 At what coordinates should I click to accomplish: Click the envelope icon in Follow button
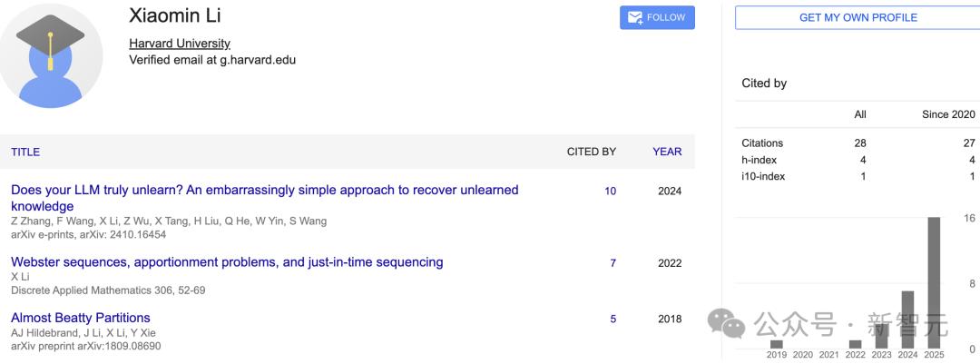pos(635,18)
